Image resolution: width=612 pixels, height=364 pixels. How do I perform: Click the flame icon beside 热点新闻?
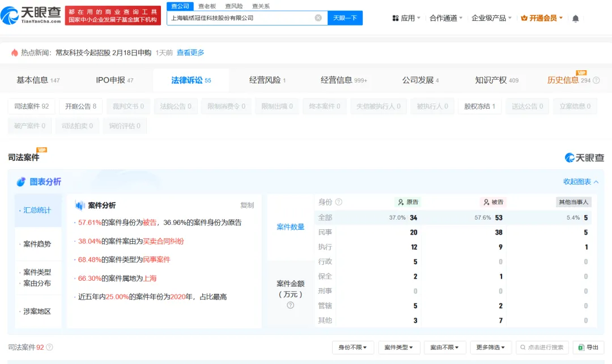pyautogui.click(x=14, y=53)
